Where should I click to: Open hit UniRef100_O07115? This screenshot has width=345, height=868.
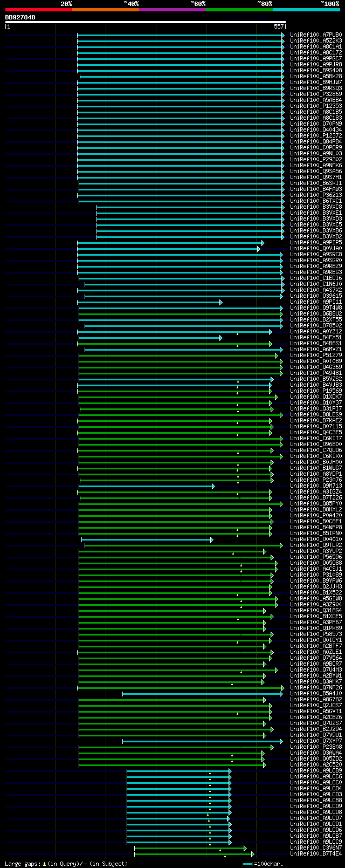point(316,427)
